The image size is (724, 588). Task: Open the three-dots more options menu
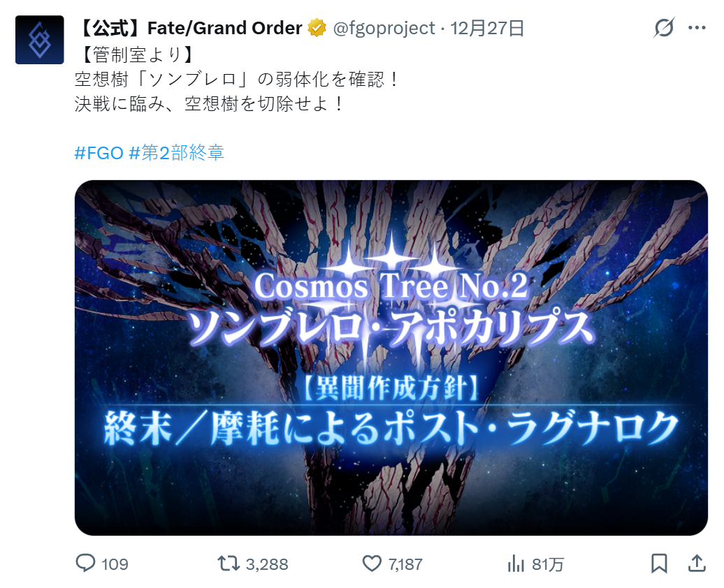click(697, 28)
